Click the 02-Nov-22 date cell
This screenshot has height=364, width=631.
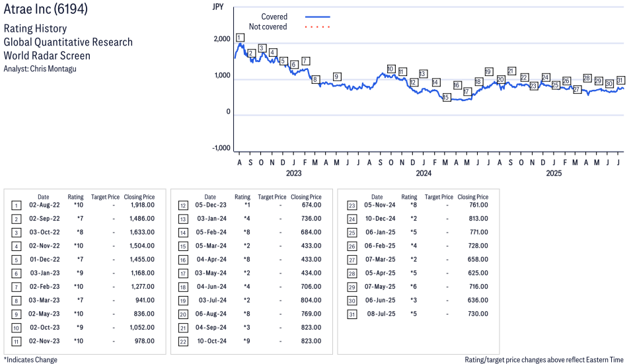44,246
